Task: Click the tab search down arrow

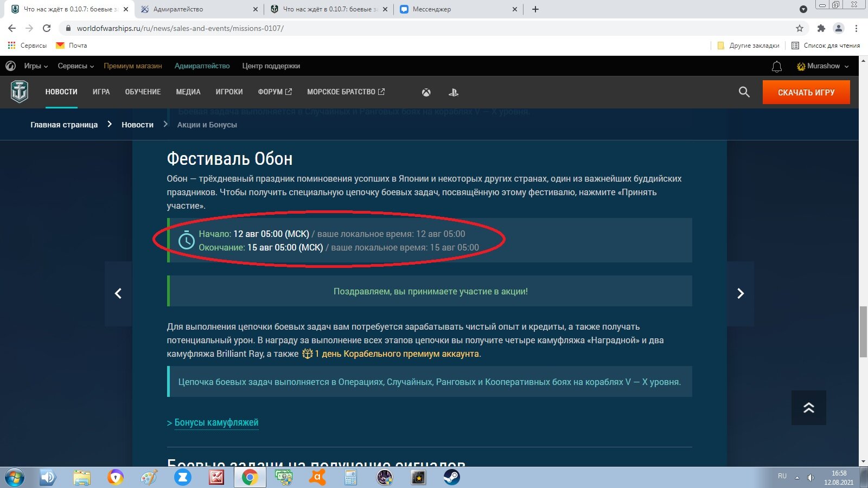Action: coord(803,9)
